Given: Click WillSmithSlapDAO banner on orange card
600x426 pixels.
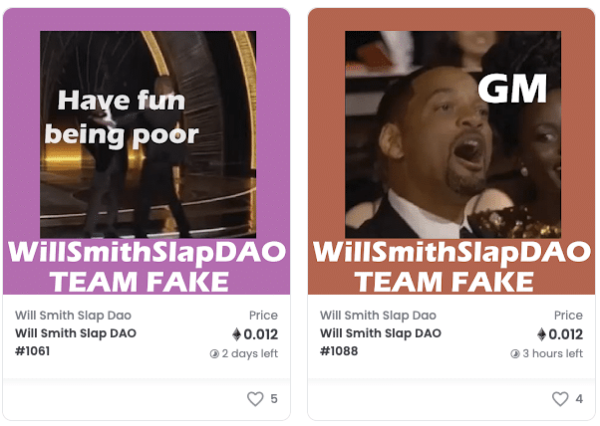Looking at the screenshot, I should point(452,253).
